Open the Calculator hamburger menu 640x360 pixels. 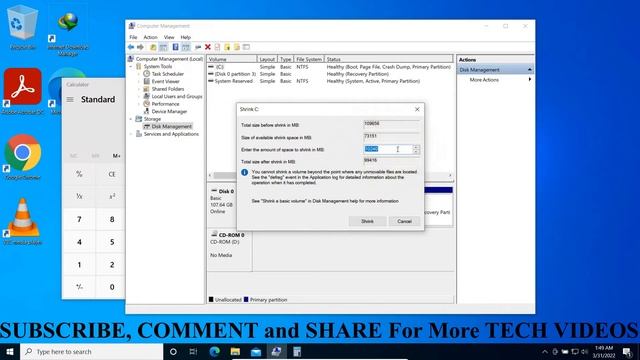coord(70,100)
